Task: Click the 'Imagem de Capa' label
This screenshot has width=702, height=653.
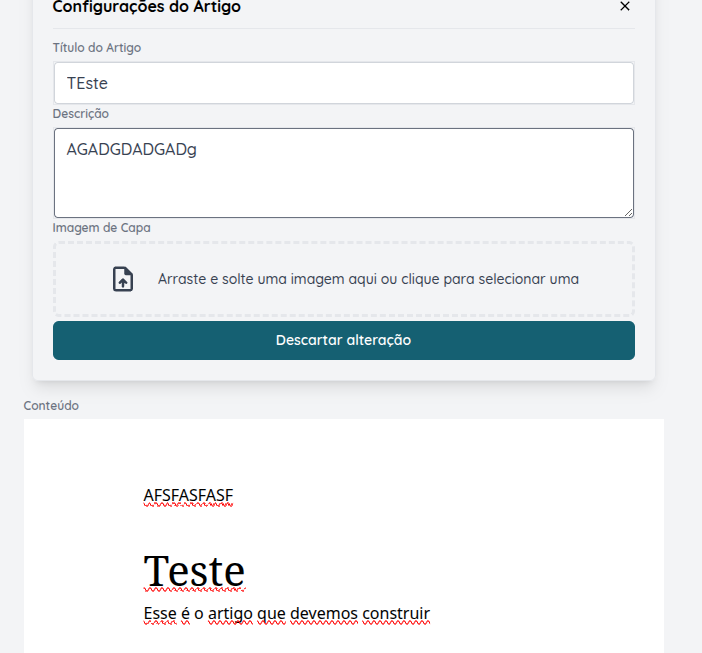Action: click(101, 228)
